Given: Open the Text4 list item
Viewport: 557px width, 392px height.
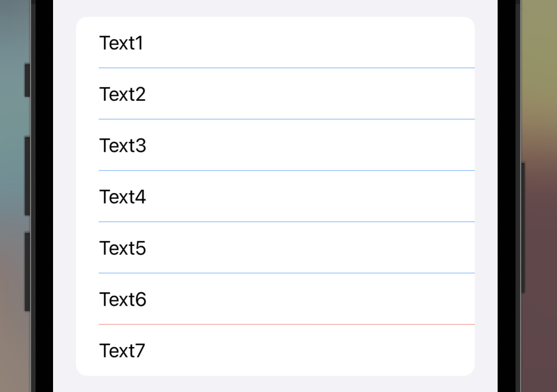Looking at the screenshot, I should [x=275, y=197].
